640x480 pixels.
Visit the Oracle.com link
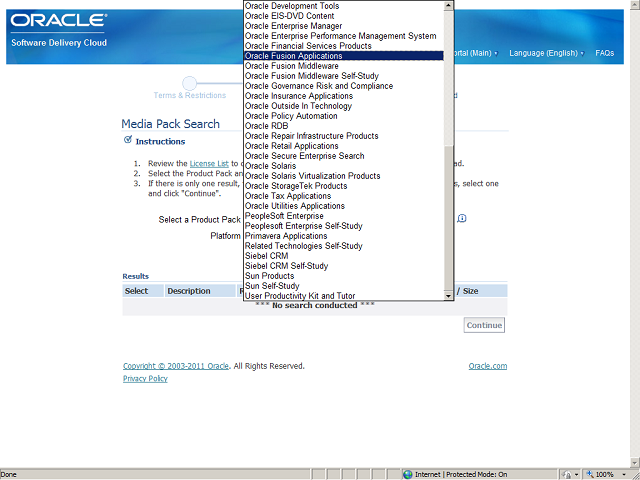(x=488, y=366)
